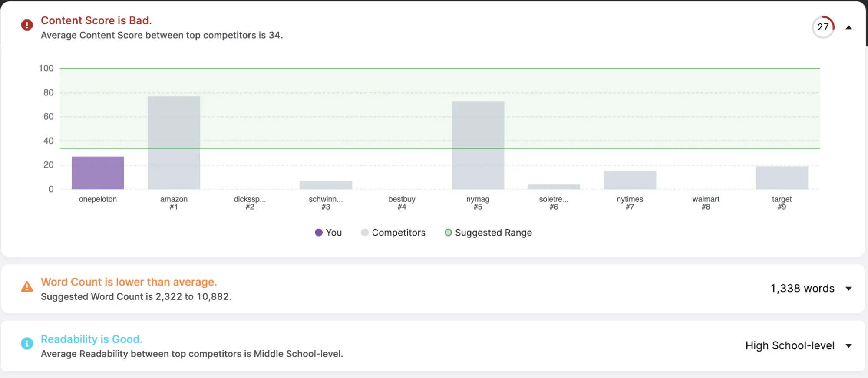This screenshot has height=378, width=868.
Task: Click the nytimes #7 bar
Action: point(630,180)
